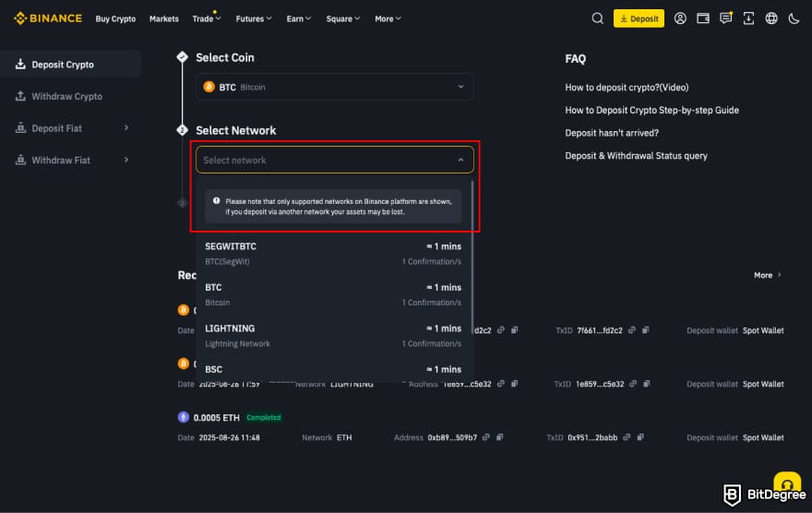812x513 pixels.
Task: Open the wallet icon in header
Action: tap(703, 18)
